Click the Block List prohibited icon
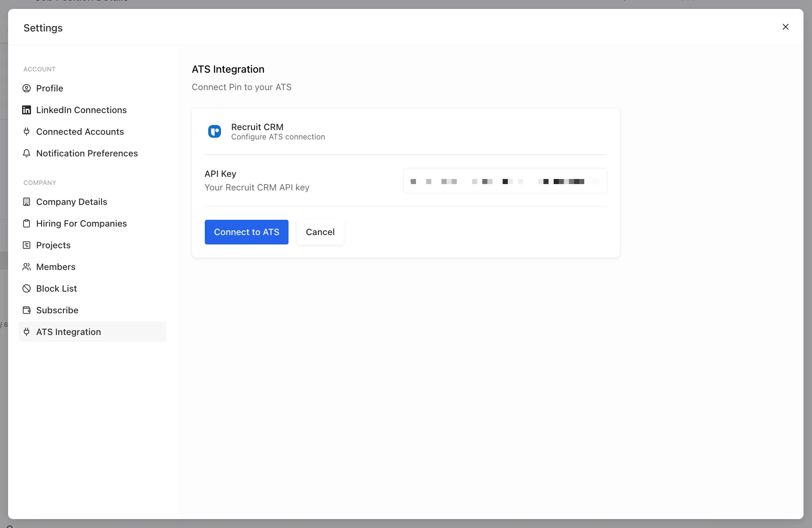This screenshot has width=812, height=528. 26,288
